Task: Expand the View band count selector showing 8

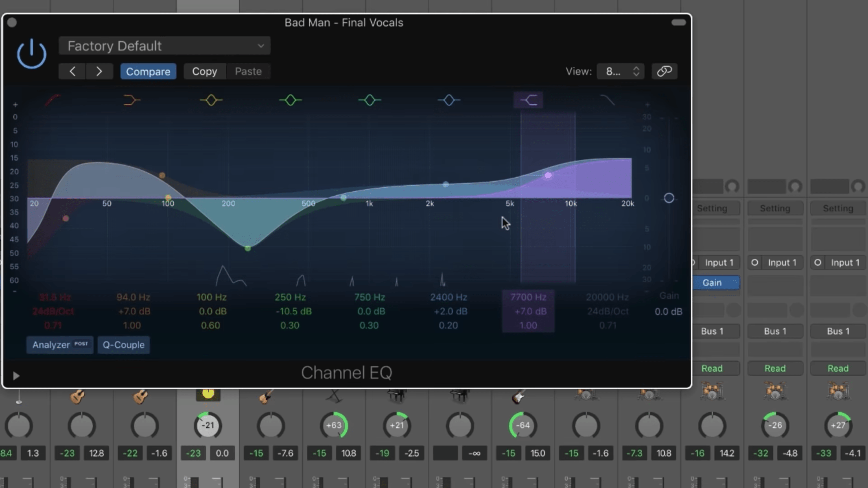Action: (x=621, y=72)
